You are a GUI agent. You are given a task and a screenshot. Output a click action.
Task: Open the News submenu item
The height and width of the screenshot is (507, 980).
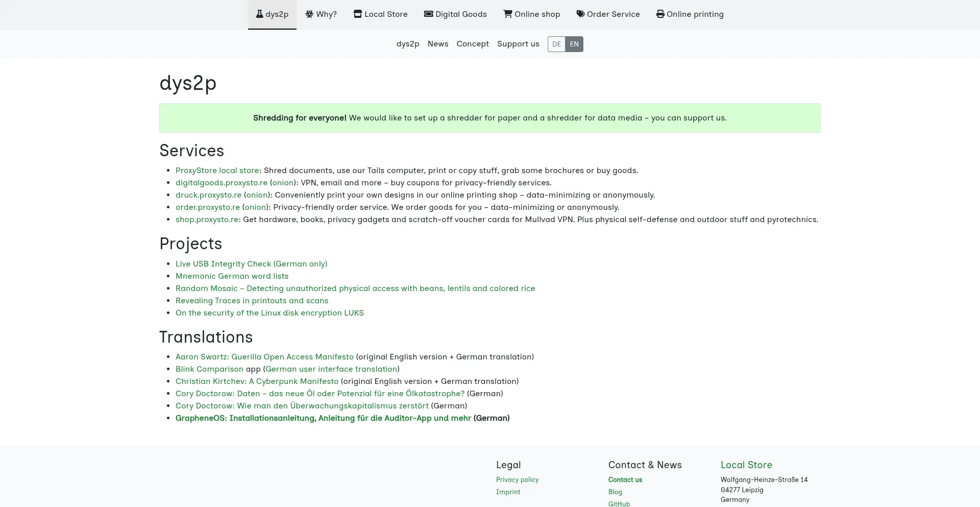click(x=438, y=44)
